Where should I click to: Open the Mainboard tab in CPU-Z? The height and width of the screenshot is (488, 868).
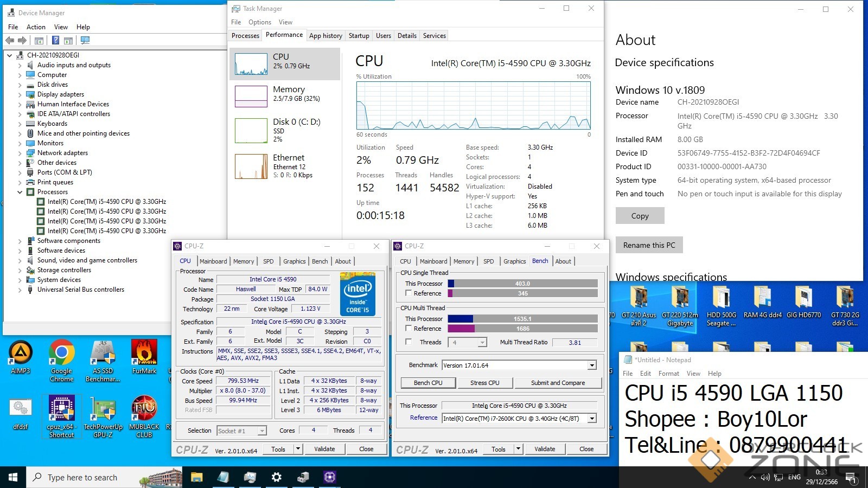pos(213,261)
